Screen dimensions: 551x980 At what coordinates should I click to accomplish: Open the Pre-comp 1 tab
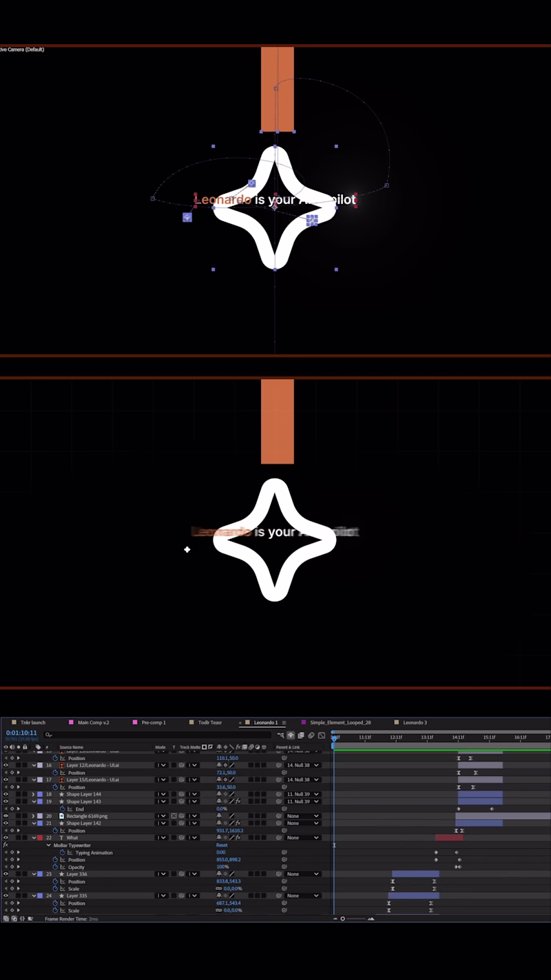154,723
